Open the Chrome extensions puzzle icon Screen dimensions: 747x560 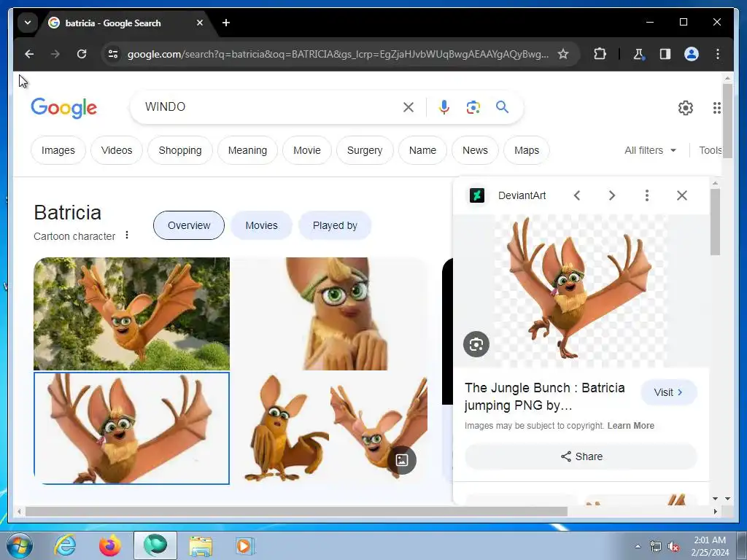(x=600, y=54)
